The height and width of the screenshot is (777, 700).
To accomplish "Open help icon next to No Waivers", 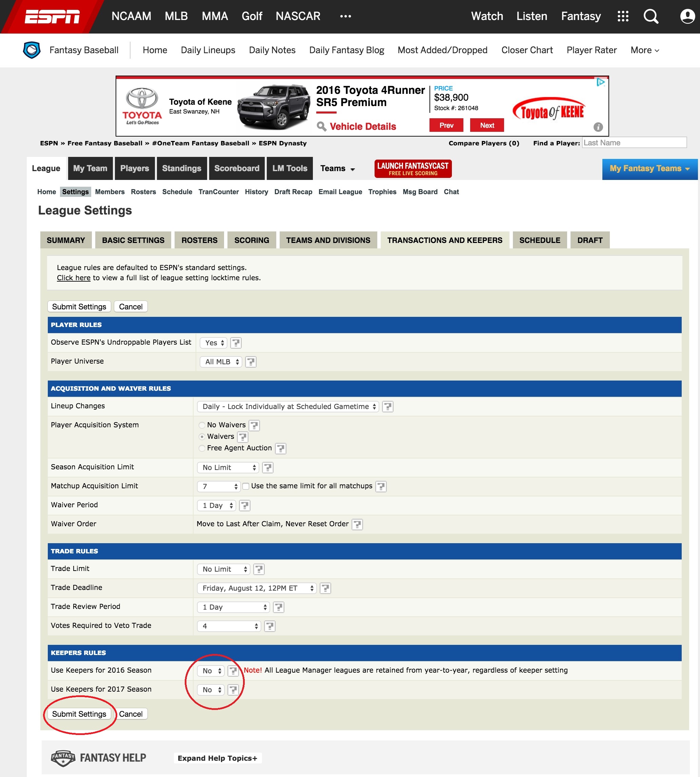I will (254, 425).
